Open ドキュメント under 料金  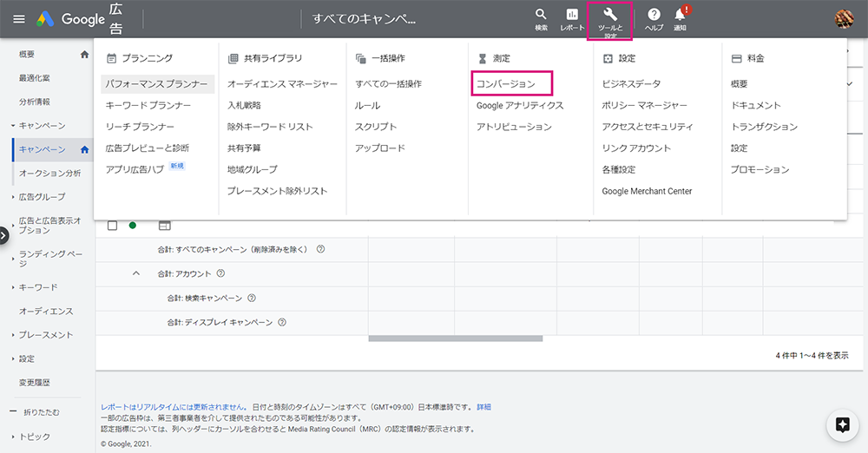[756, 105]
